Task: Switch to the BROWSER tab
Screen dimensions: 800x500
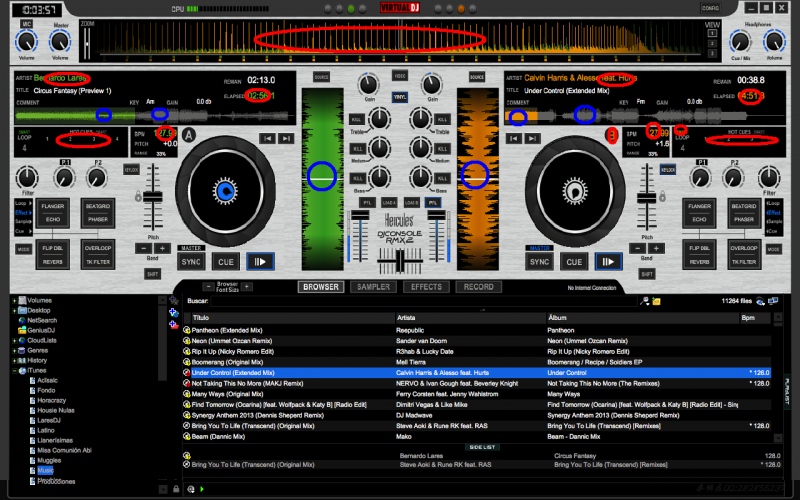Action: tap(321, 287)
